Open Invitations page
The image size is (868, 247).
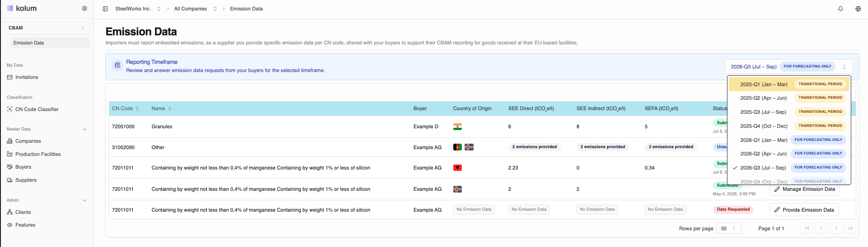(x=27, y=77)
